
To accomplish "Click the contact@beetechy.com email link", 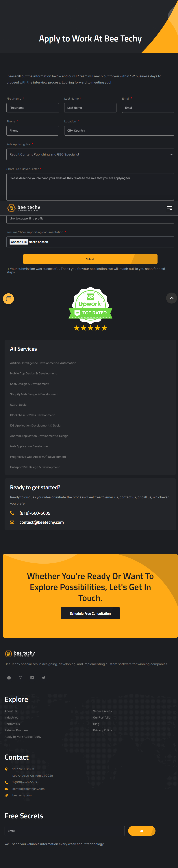I will (x=42, y=522).
